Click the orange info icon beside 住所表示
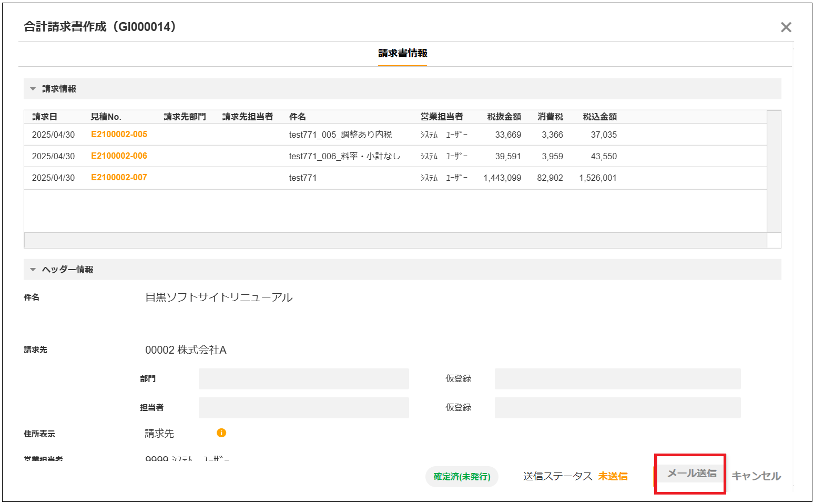The image size is (814, 504). pos(221,433)
